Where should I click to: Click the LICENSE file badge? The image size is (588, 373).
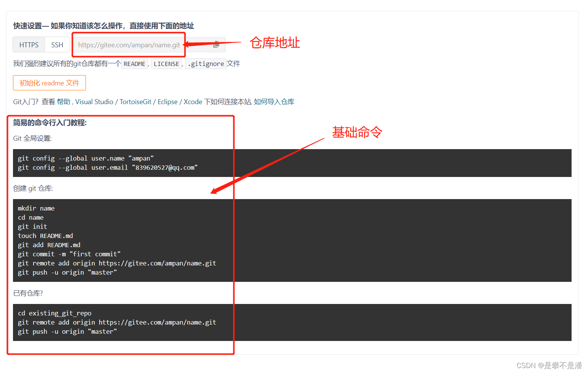coord(166,63)
